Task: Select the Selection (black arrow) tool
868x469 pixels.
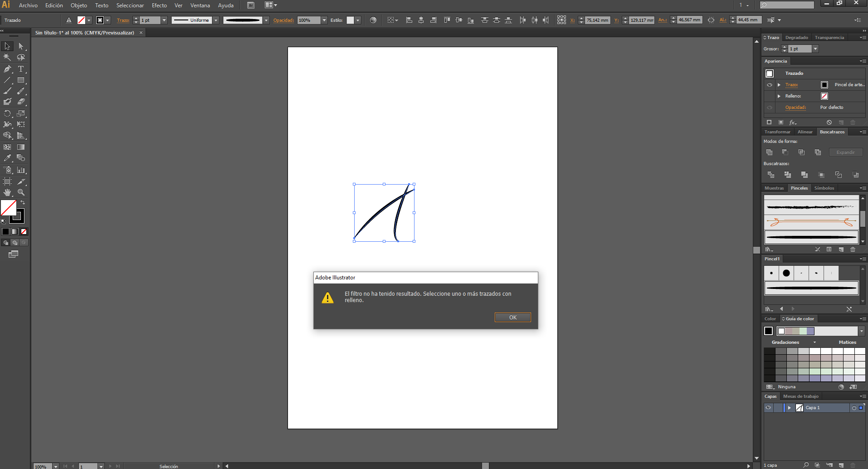Action: click(7, 46)
